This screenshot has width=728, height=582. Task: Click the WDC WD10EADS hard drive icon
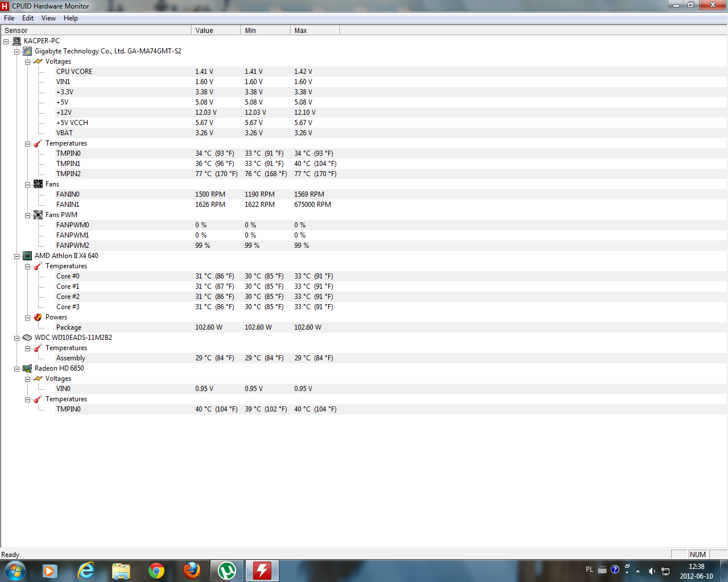pyautogui.click(x=27, y=338)
